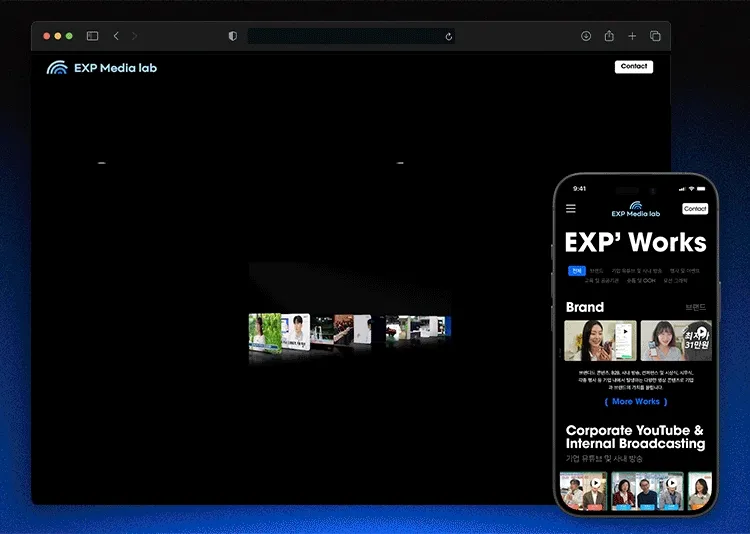The height and width of the screenshot is (534, 750).
Task: Reload the page using the refresh icon
Action: coord(449,36)
